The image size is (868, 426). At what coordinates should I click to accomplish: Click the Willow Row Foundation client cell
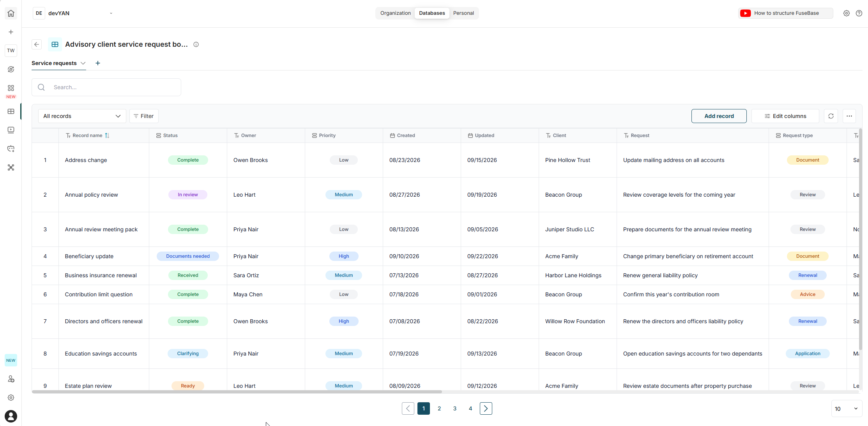click(x=578, y=321)
